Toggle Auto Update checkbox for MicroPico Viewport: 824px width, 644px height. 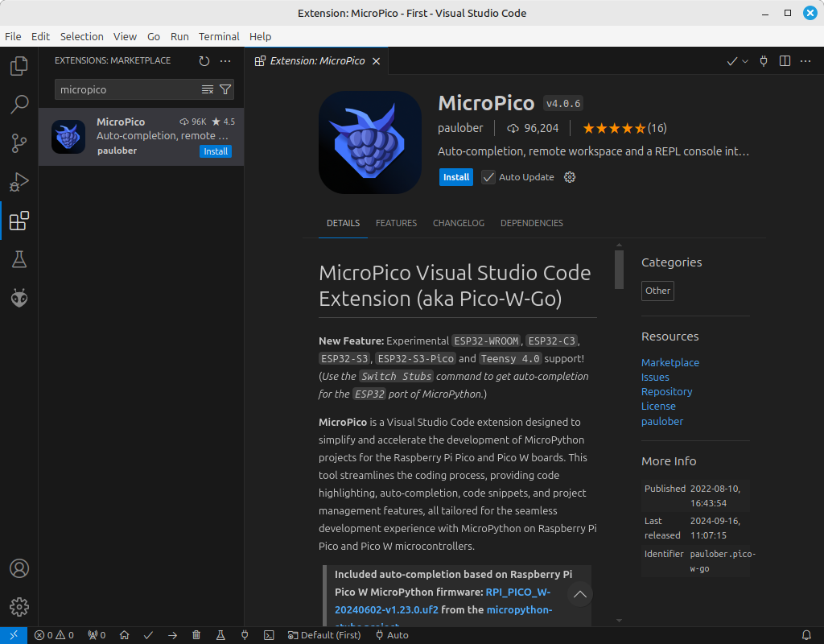488,177
